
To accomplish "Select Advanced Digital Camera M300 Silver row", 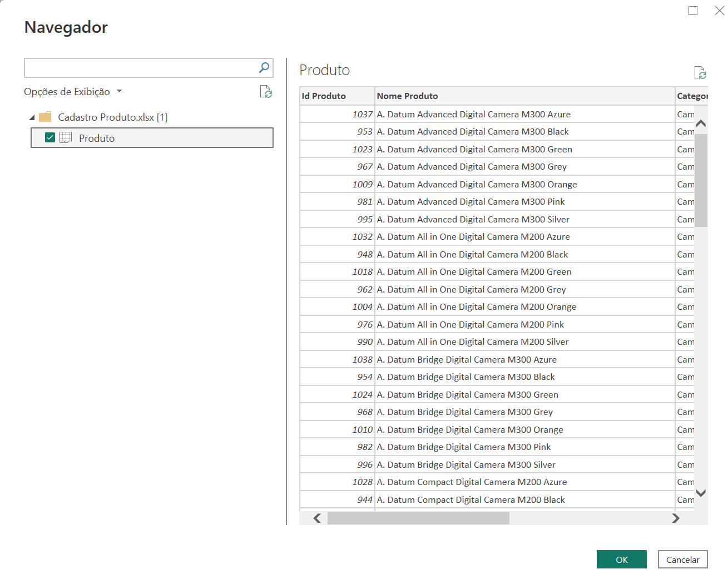I will tap(497, 219).
